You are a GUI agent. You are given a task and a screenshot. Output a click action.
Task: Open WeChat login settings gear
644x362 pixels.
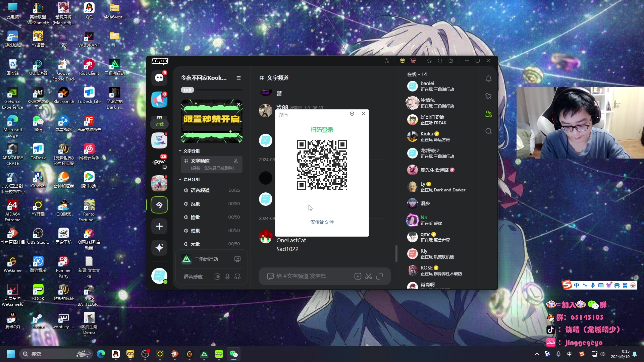click(352, 114)
